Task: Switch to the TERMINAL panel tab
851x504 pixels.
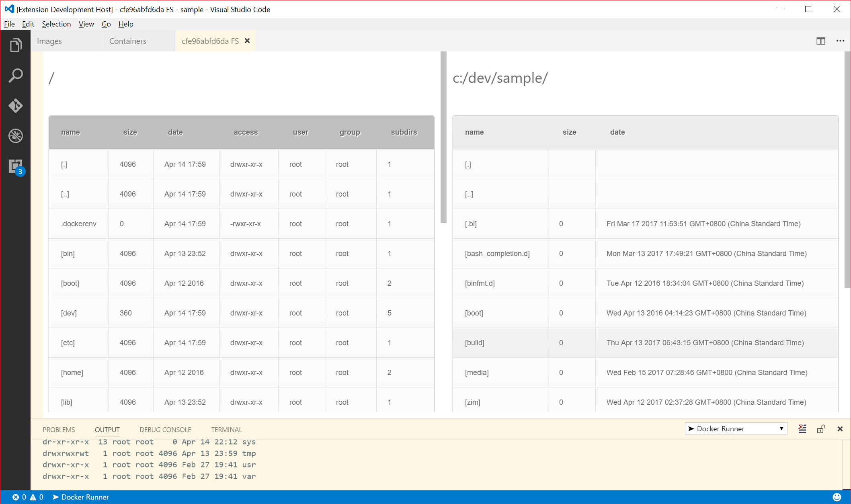Action: tap(227, 430)
